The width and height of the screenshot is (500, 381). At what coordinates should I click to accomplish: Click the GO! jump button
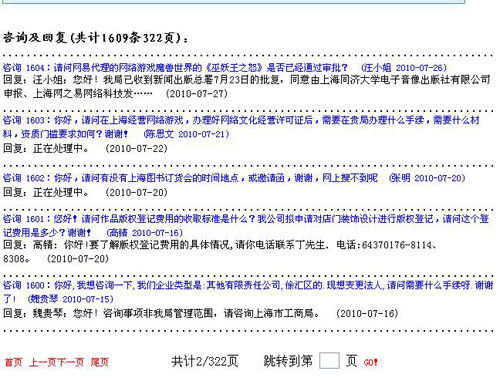371,362
